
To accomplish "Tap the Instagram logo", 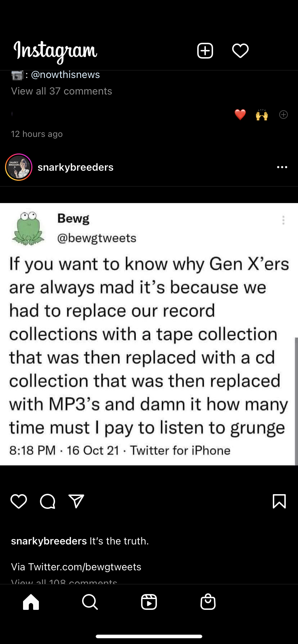I will tap(55, 51).
